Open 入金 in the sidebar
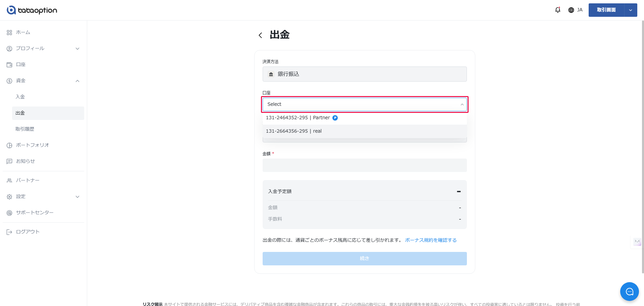The height and width of the screenshot is (306, 644). click(20, 97)
